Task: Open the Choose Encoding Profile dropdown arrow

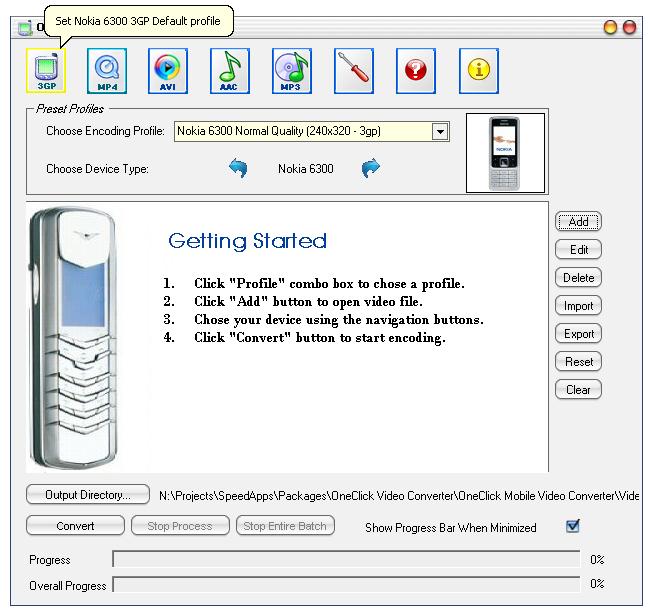Action: 440,132
